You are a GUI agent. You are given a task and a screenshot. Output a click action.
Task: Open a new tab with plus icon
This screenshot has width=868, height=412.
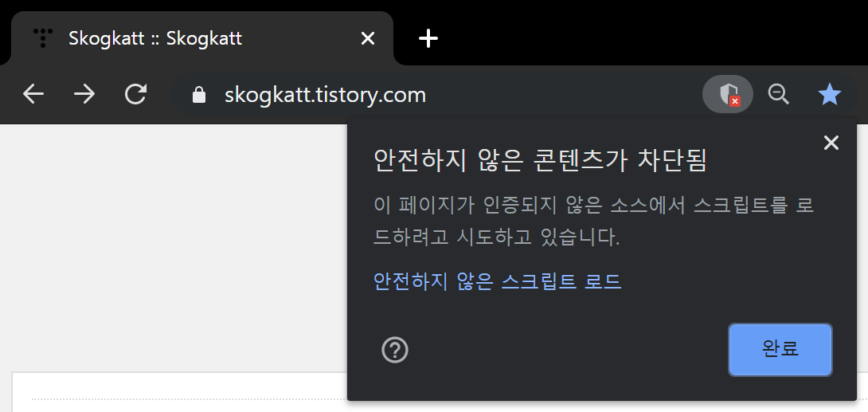point(428,39)
